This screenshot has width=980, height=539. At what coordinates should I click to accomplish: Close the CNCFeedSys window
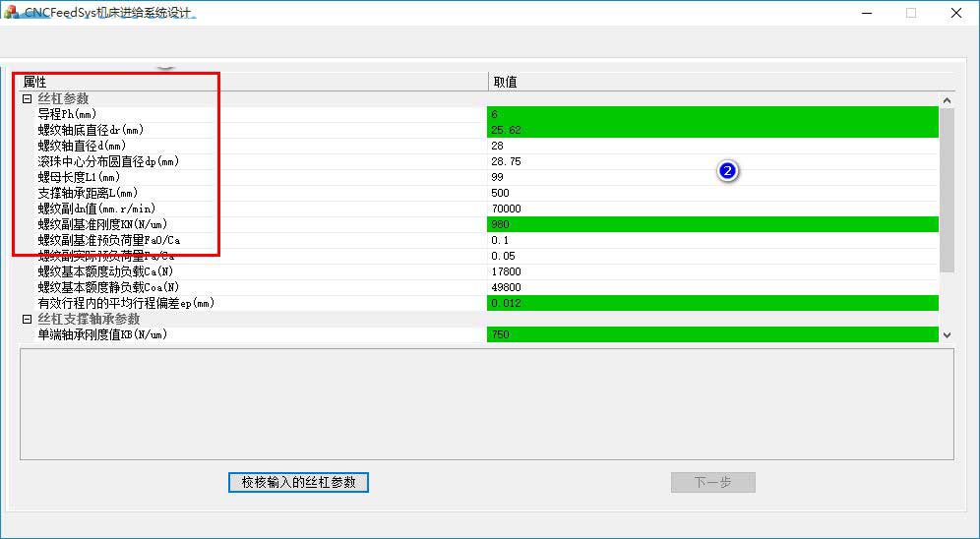[x=956, y=13]
